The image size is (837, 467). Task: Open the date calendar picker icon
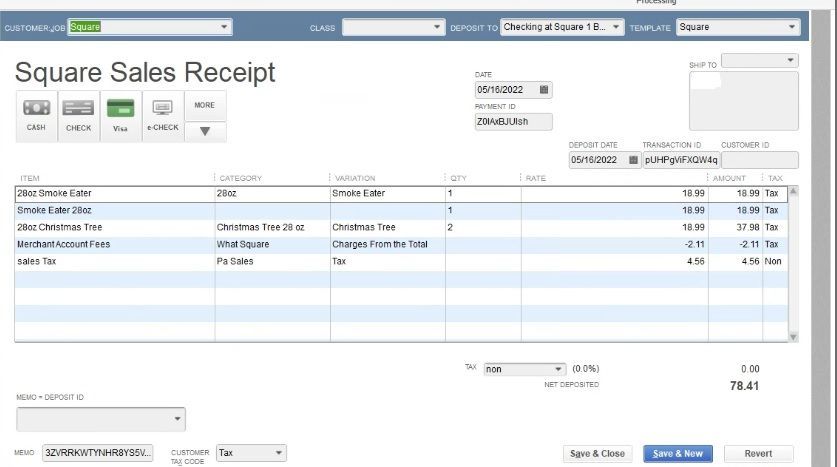click(544, 90)
